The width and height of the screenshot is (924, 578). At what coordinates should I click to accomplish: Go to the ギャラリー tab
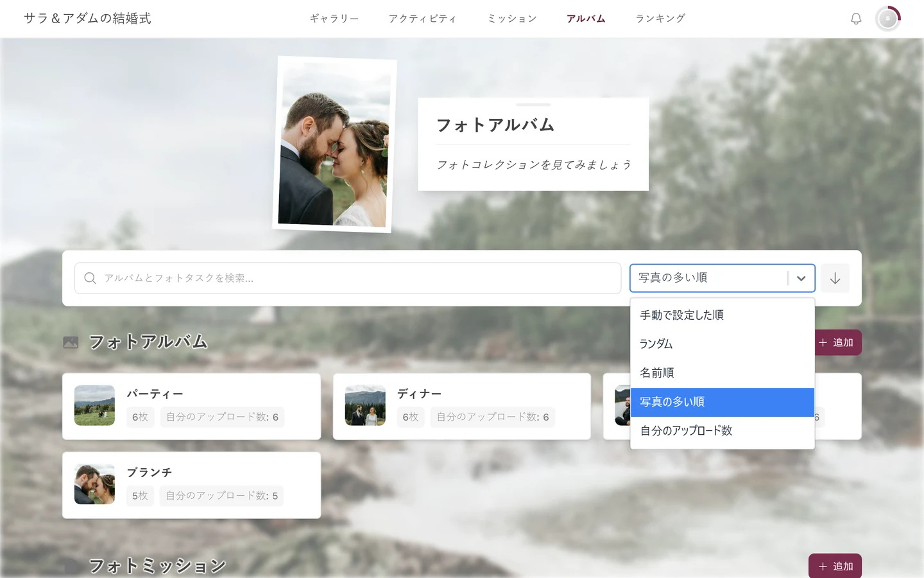click(x=334, y=19)
